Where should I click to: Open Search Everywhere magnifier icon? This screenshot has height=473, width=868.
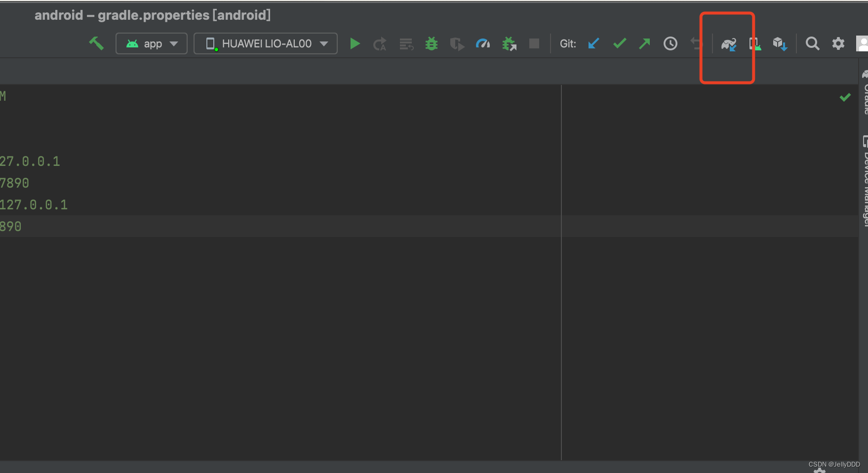pos(812,43)
